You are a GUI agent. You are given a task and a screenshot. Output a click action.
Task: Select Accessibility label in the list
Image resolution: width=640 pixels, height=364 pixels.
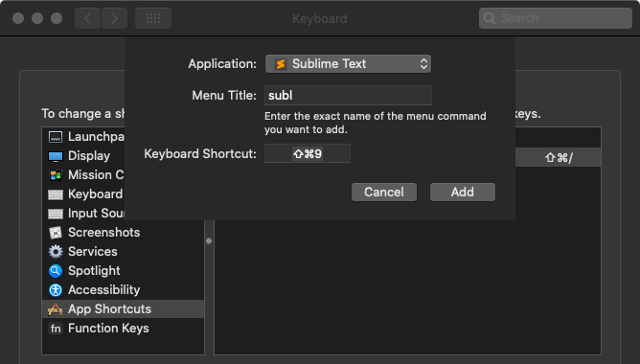coord(104,290)
